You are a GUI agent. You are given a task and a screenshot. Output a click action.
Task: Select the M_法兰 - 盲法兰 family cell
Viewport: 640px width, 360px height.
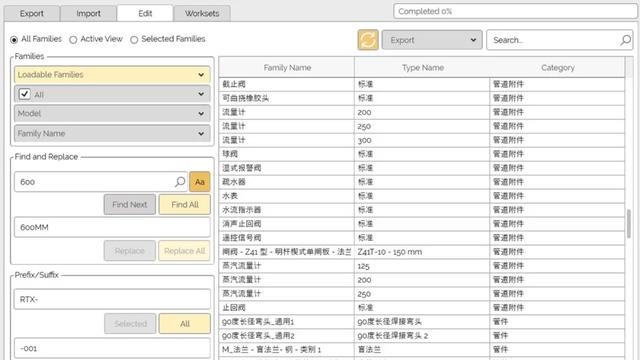tap(287, 349)
